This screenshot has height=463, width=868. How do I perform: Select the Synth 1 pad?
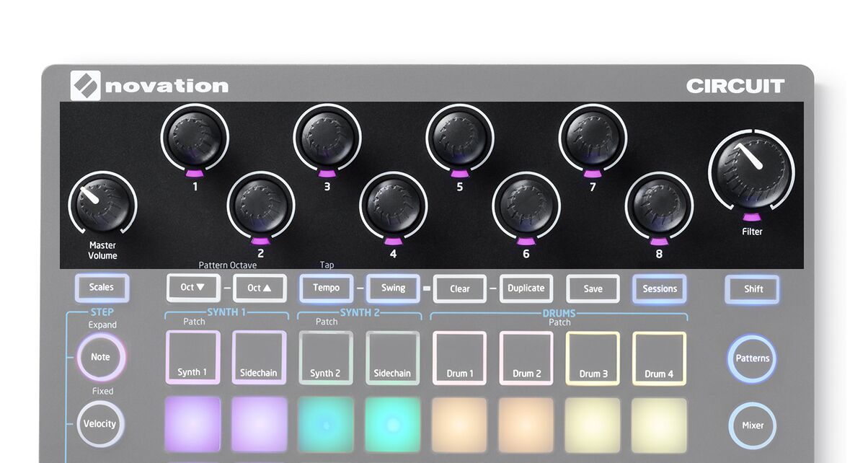(193, 358)
